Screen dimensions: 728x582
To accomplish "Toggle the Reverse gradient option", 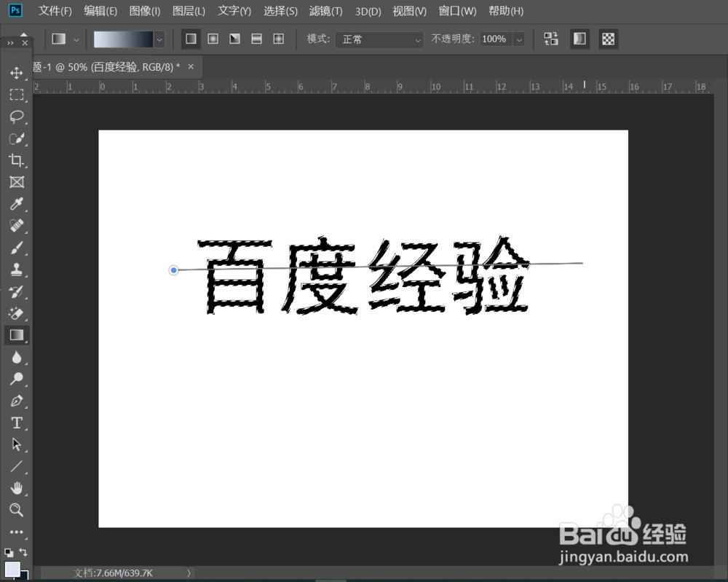I will pyautogui.click(x=551, y=39).
